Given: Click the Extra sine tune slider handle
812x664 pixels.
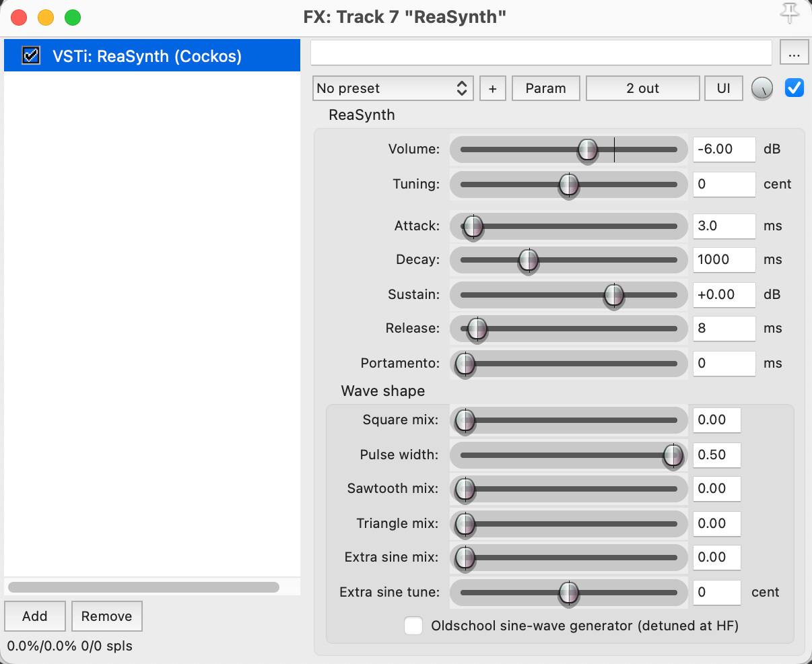Looking at the screenshot, I should pyautogui.click(x=569, y=593).
